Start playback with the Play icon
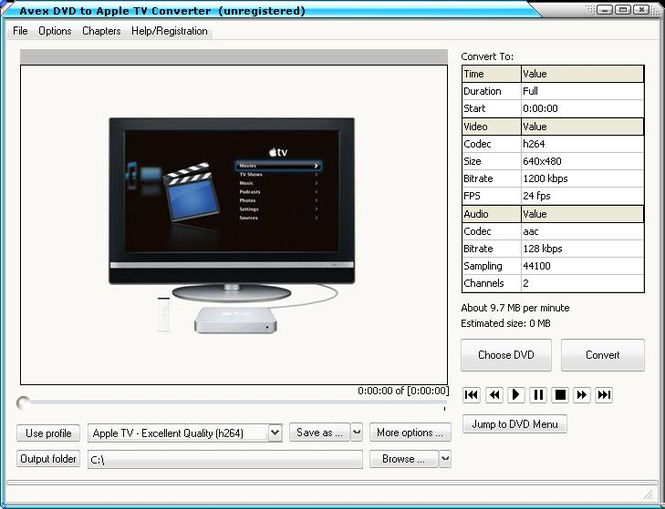The width and height of the screenshot is (665, 509). 516,395
